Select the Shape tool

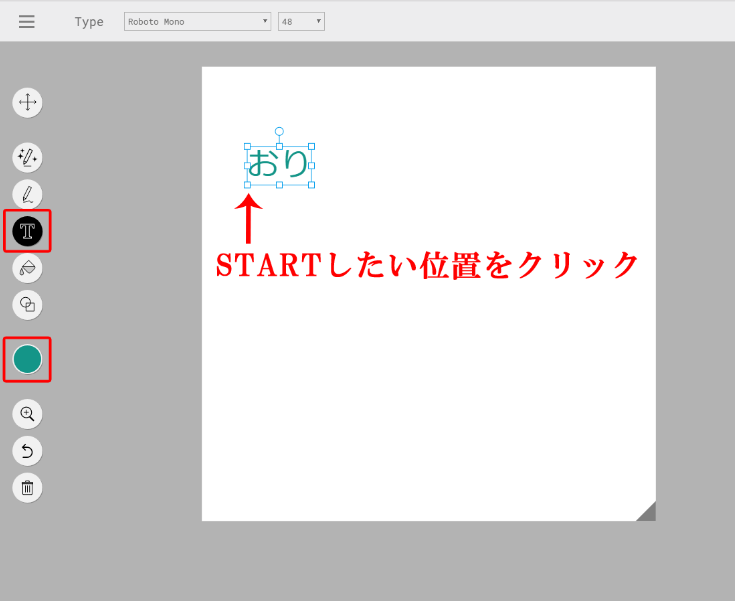coord(27,304)
